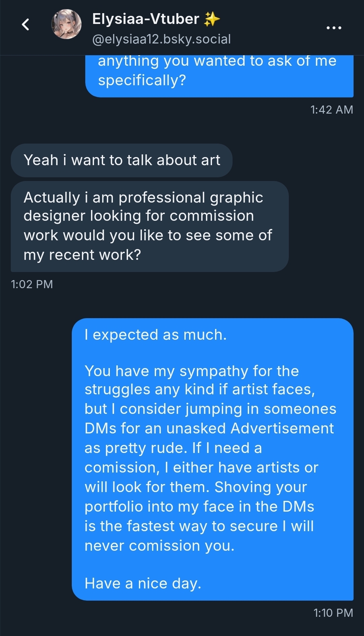
Task: Click the word 'Advertisement' in the reply
Action: [282, 428]
